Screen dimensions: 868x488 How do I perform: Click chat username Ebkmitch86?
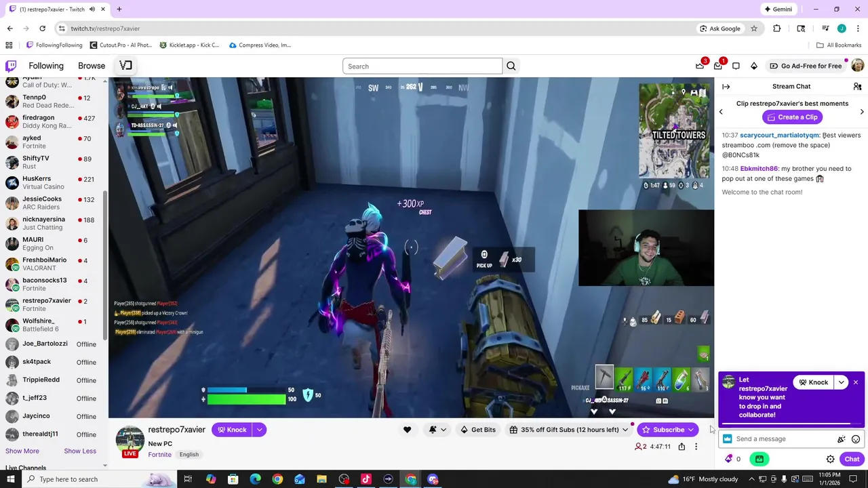[x=759, y=169]
